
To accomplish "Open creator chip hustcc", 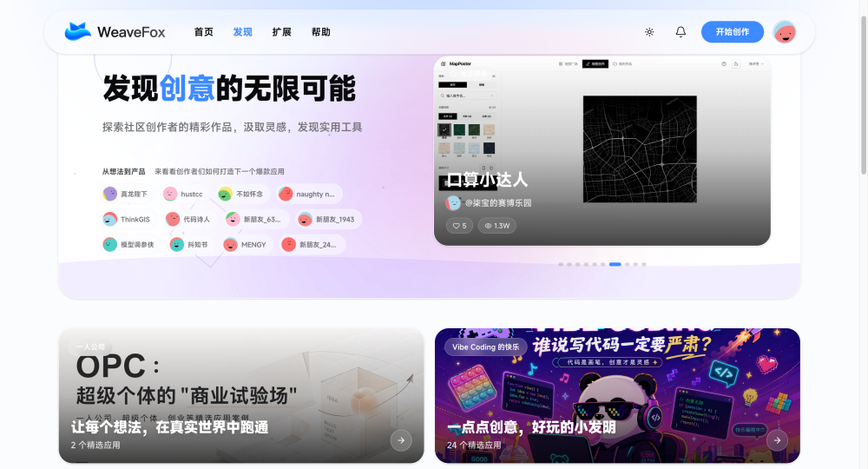I will point(185,194).
